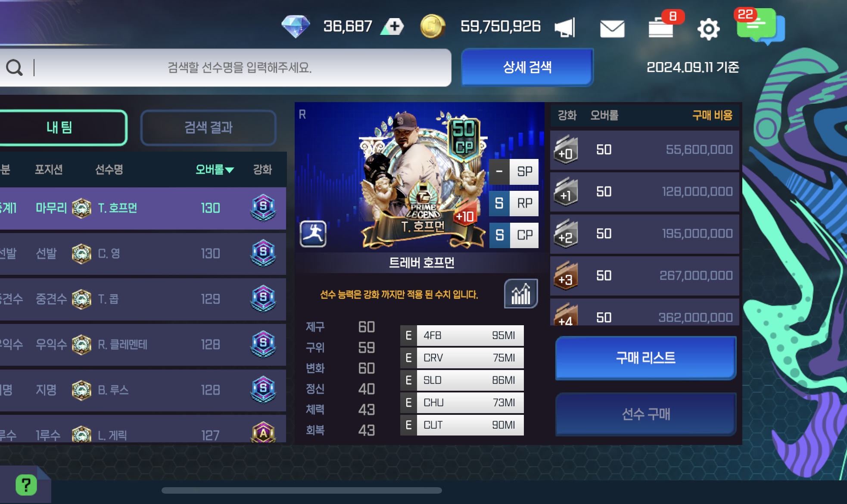Screen dimensions: 847x504
Task: Open the settings gear icon
Action: click(x=709, y=29)
